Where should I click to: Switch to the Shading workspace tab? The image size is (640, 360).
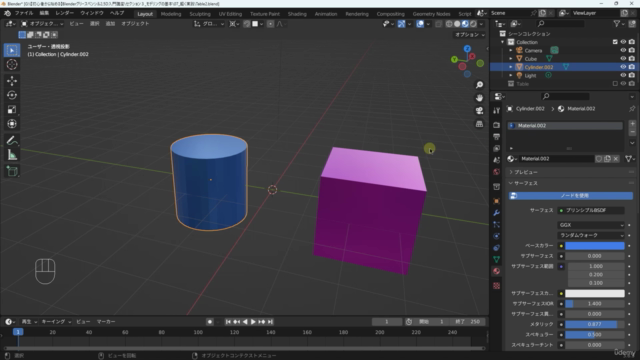tap(297, 14)
